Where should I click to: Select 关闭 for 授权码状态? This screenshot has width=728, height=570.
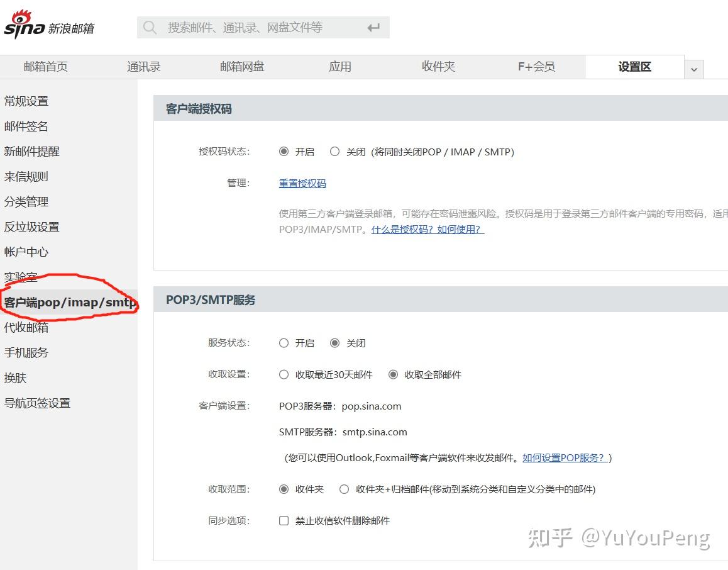point(334,151)
